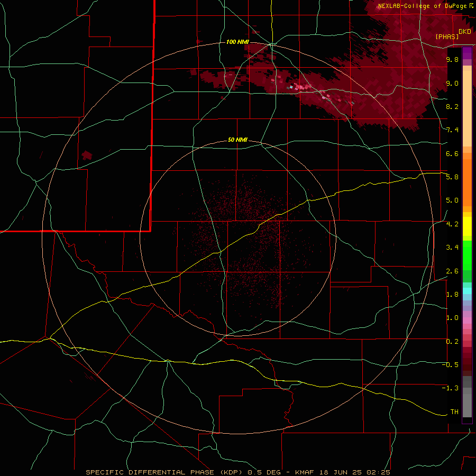Click the 1.0 value on the color scale
This screenshot has width=476, height=476.
tap(452, 318)
